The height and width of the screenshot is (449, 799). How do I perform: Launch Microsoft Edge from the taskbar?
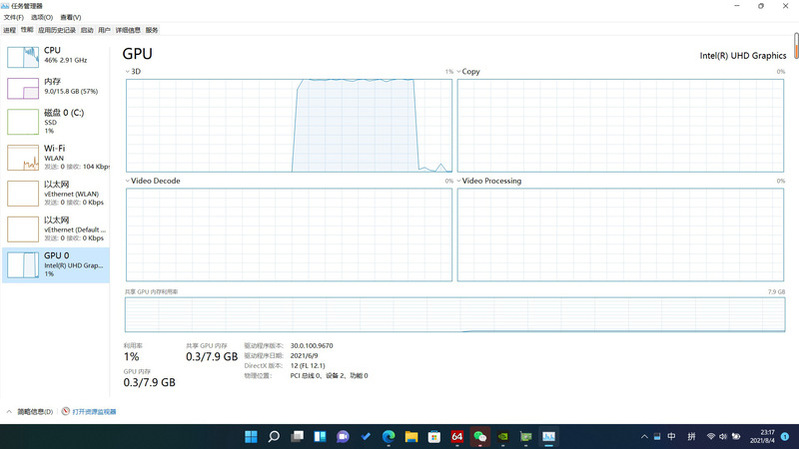pos(389,437)
